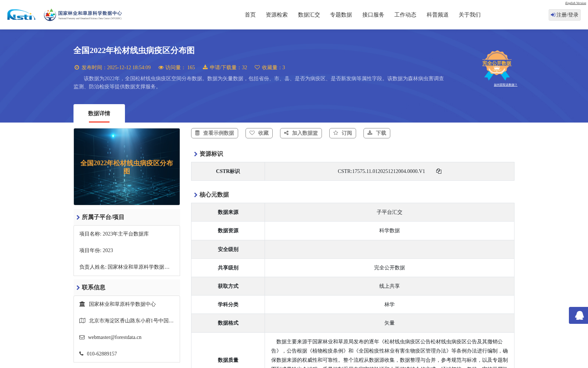Click 项目名称: 2023年主平台数据库

pos(114,234)
